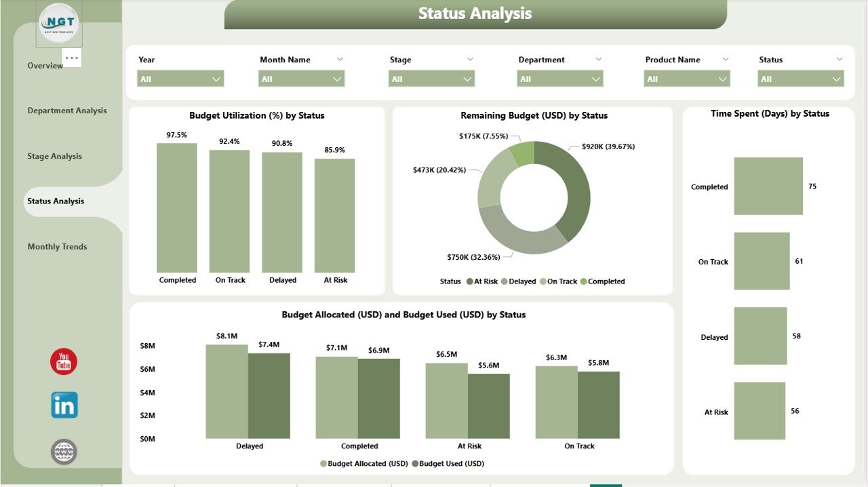Open the Department dropdown list
Screen dimensions: 868x487
(560, 79)
